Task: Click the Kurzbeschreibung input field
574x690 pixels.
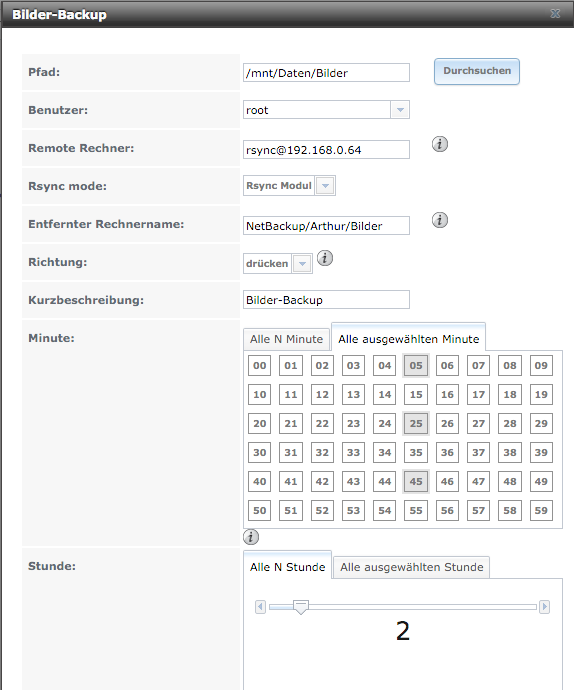Action: [326, 300]
